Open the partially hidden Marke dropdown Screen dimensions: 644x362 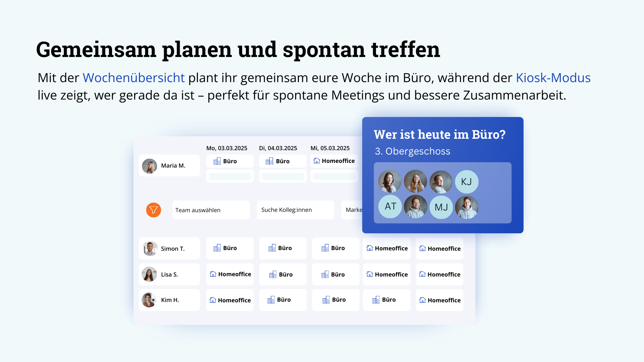[x=352, y=210]
